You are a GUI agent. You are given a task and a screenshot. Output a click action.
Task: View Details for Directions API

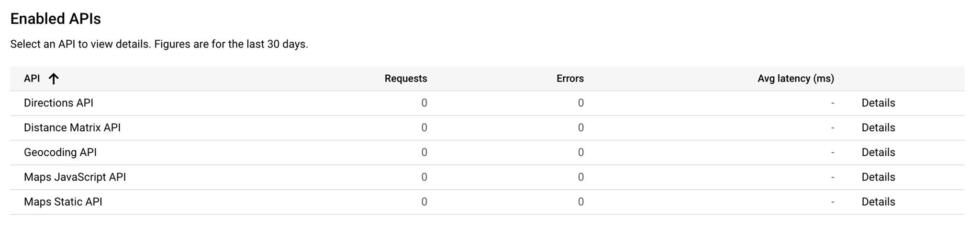click(878, 103)
